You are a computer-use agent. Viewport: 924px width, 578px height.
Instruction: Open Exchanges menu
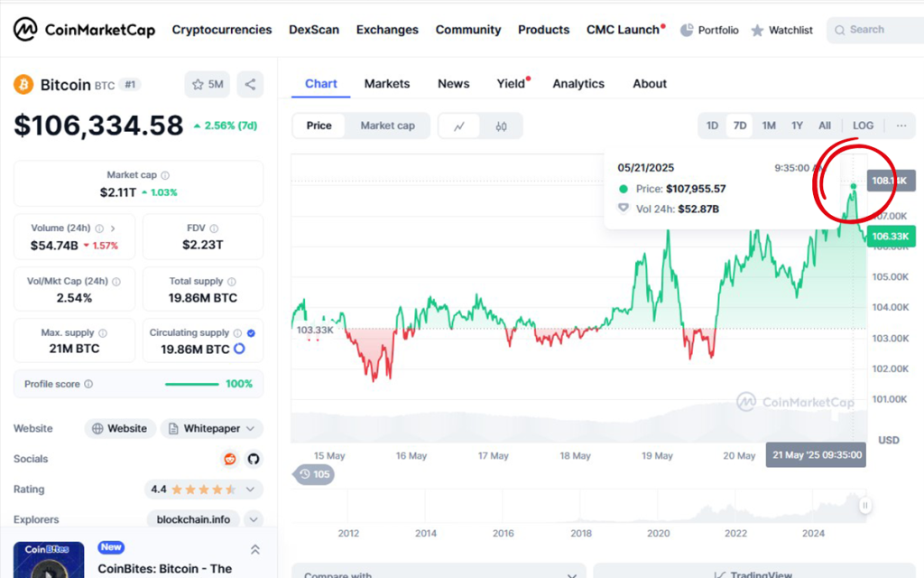(387, 30)
